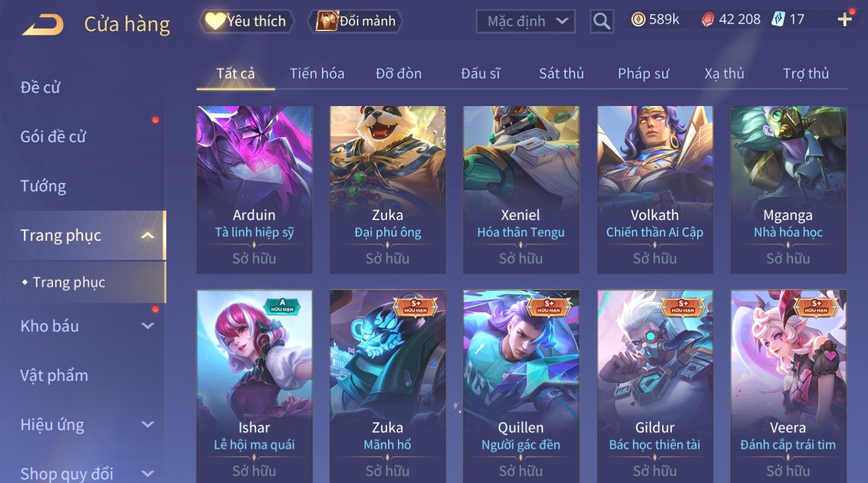Go back with the golden arrow icon
This screenshot has width=868, height=483.
(42, 24)
